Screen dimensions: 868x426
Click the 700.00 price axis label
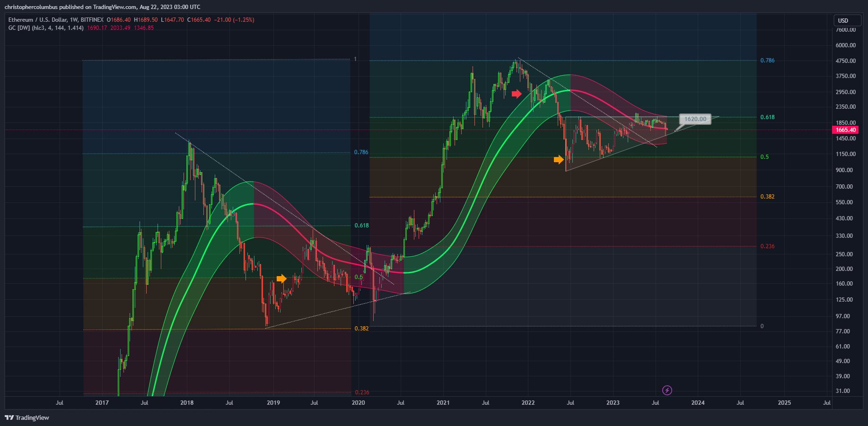point(844,186)
